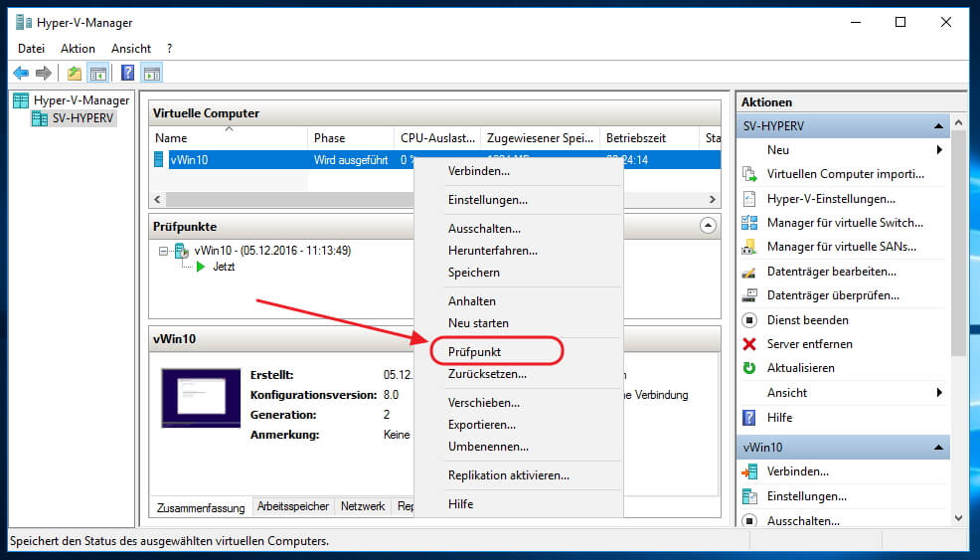This screenshot has height=560, width=980.
Task: Choose Neu starten in the context menu
Action: (x=519, y=323)
